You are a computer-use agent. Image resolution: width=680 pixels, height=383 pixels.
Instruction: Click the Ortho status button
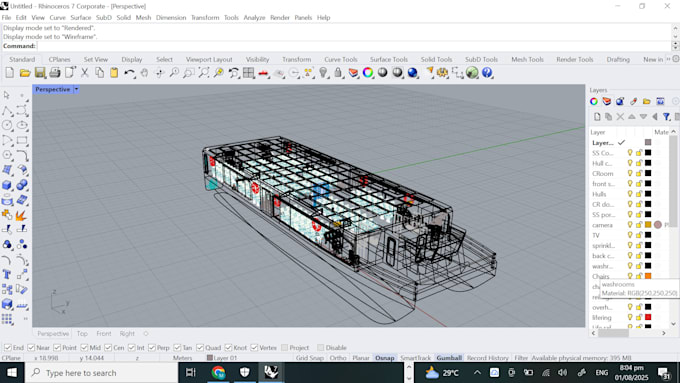338,358
